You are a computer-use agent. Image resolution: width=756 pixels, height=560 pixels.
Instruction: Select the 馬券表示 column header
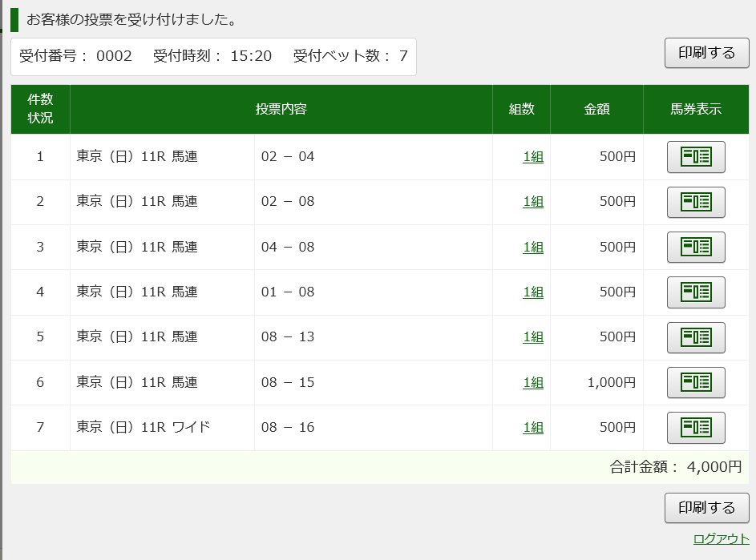[696, 109]
